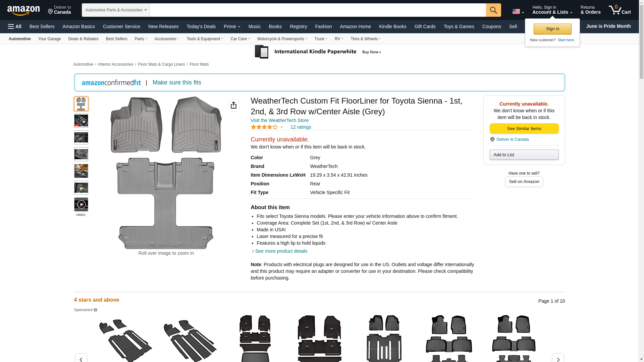Viewport: 644px width, 362px height.
Task: Click inside the search input field
Action: coord(317,10)
